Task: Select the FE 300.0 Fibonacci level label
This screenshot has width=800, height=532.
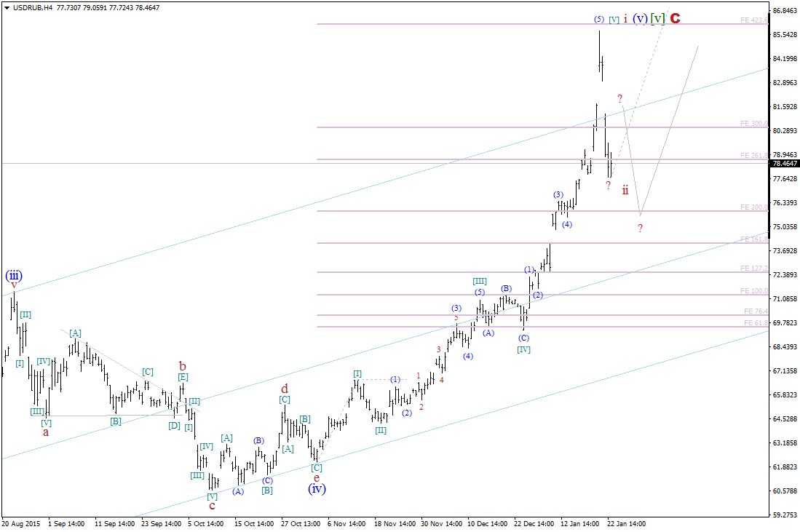Action: 754,124
